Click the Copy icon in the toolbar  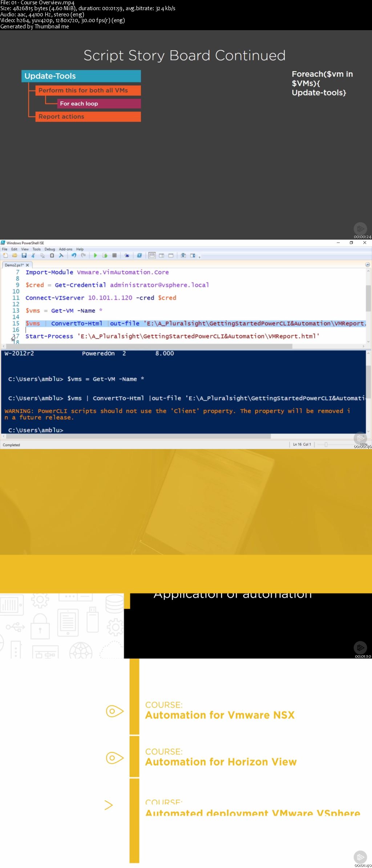pyautogui.click(x=43, y=255)
